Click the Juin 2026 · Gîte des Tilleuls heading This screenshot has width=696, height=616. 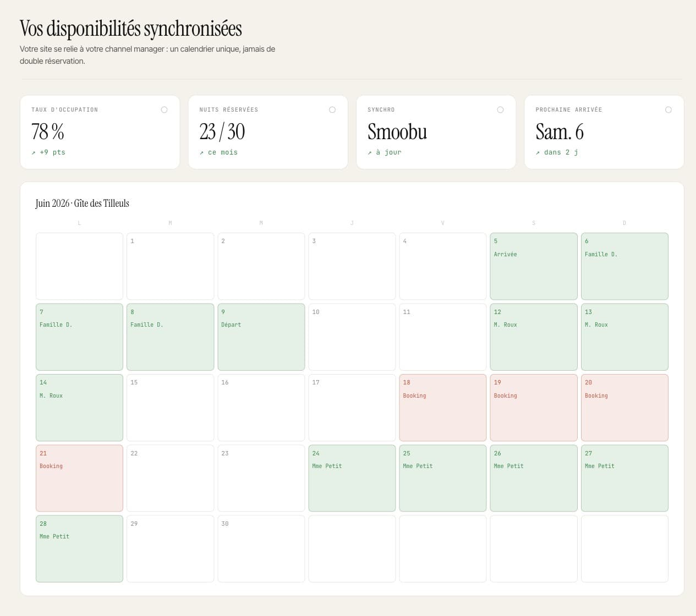(x=83, y=203)
